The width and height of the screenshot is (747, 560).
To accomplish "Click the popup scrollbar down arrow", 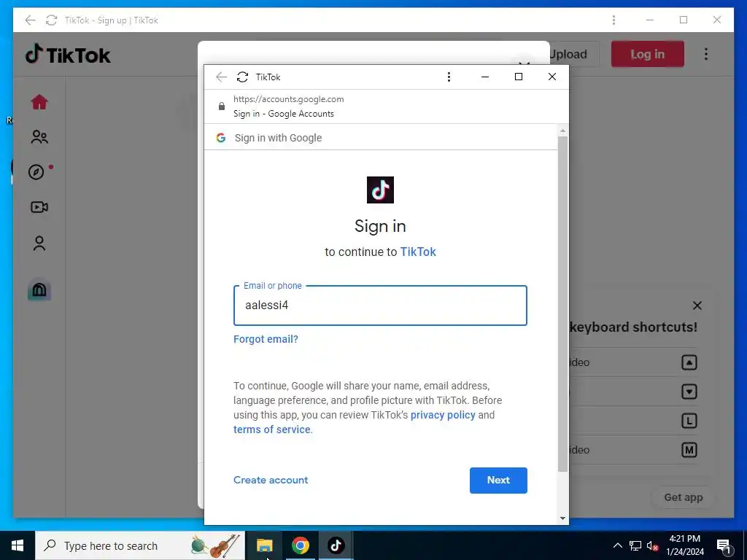I will point(562,518).
